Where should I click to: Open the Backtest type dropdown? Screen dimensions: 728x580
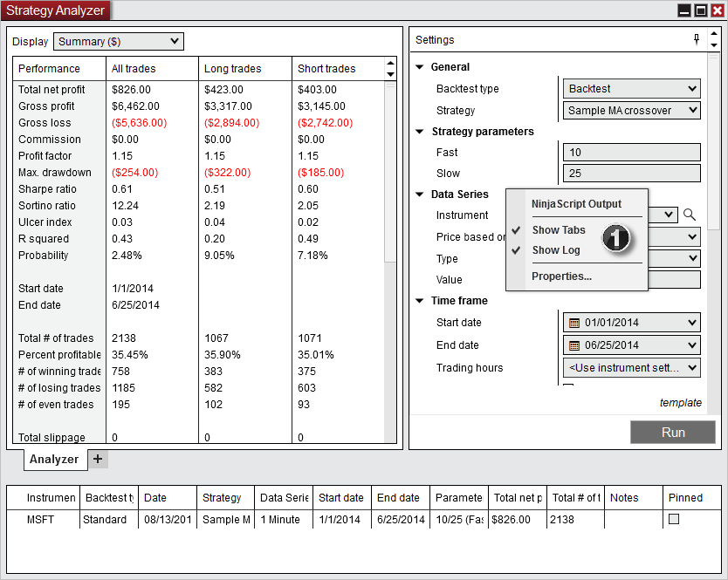pyautogui.click(x=631, y=88)
